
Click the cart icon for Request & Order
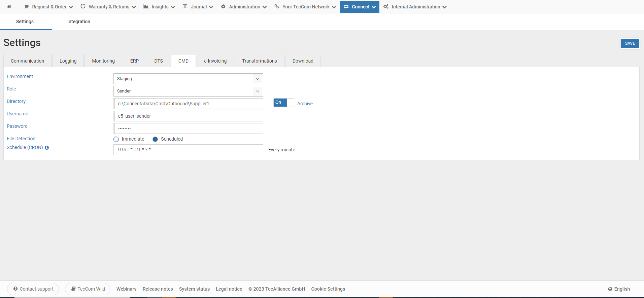click(x=26, y=7)
